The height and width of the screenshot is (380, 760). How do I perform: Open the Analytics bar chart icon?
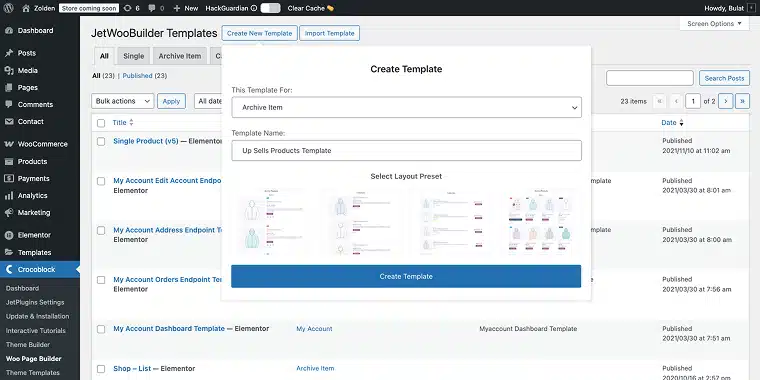(x=9, y=196)
